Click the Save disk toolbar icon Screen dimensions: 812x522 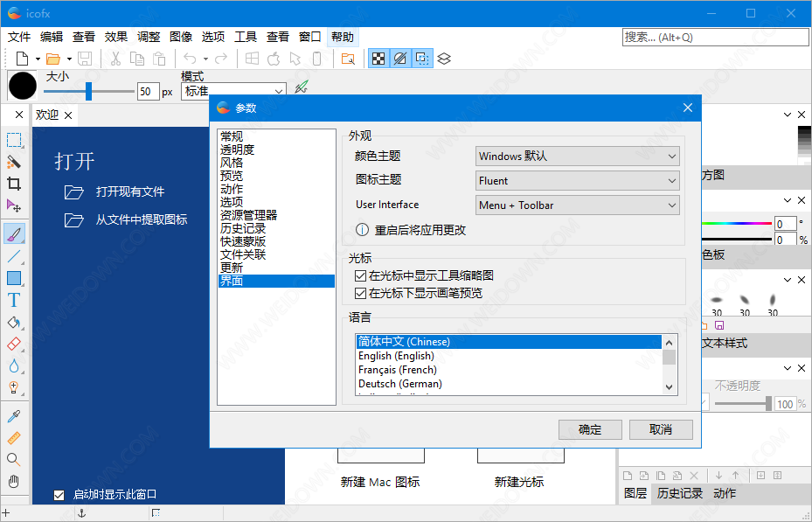(85, 59)
